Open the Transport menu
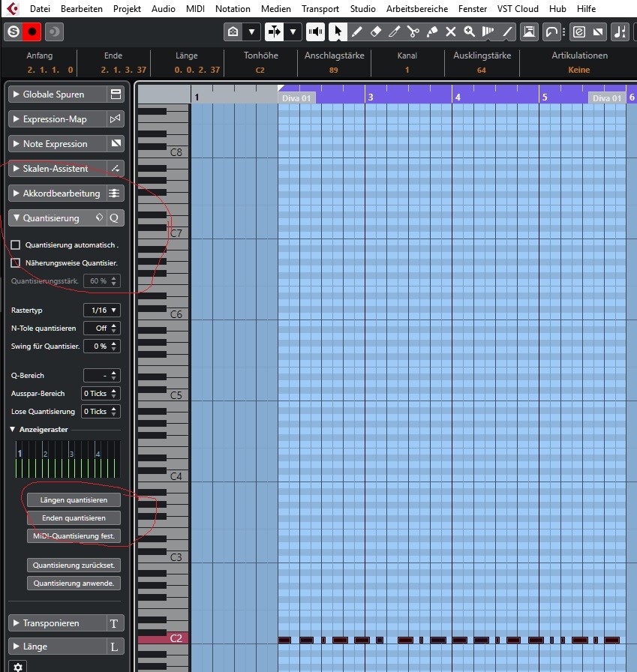 coord(320,9)
